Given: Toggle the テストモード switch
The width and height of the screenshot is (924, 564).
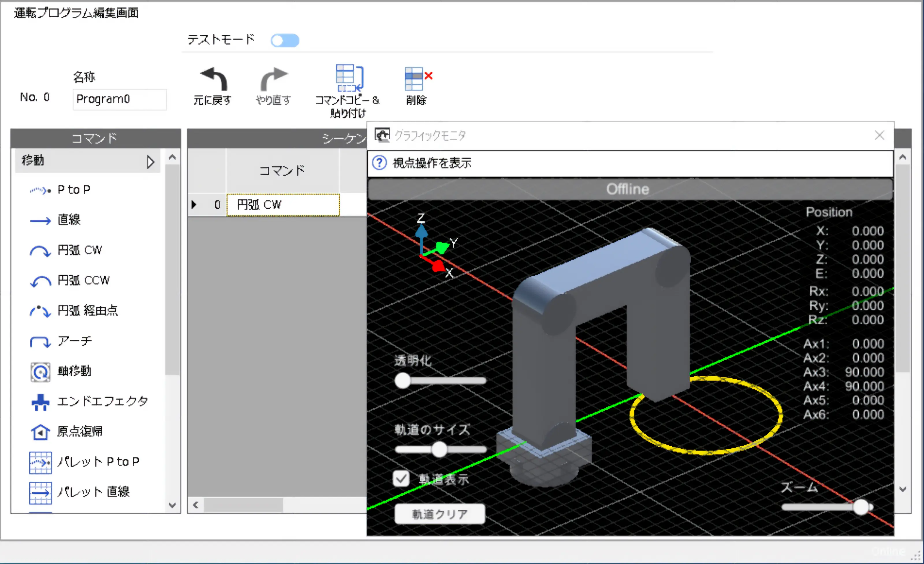Looking at the screenshot, I should click(285, 40).
